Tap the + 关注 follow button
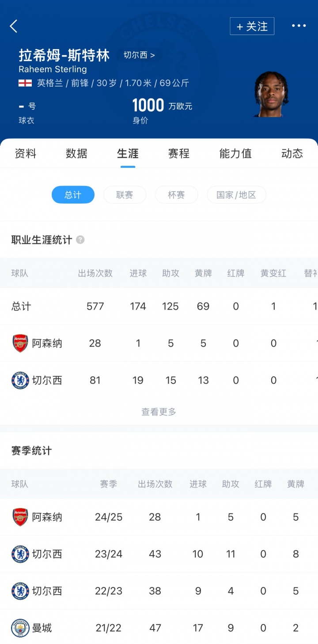318x644 pixels. 252,27
